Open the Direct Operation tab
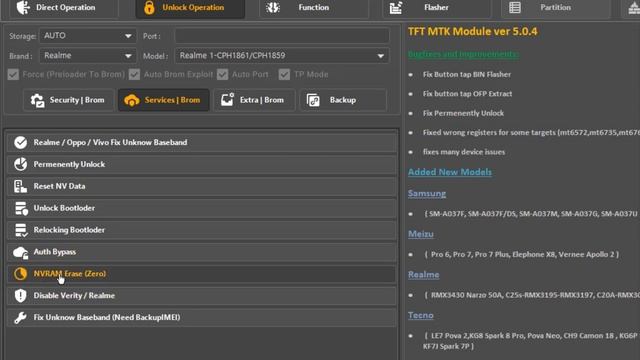Image resolution: width=640 pixels, height=360 pixels. pyautogui.click(x=64, y=8)
